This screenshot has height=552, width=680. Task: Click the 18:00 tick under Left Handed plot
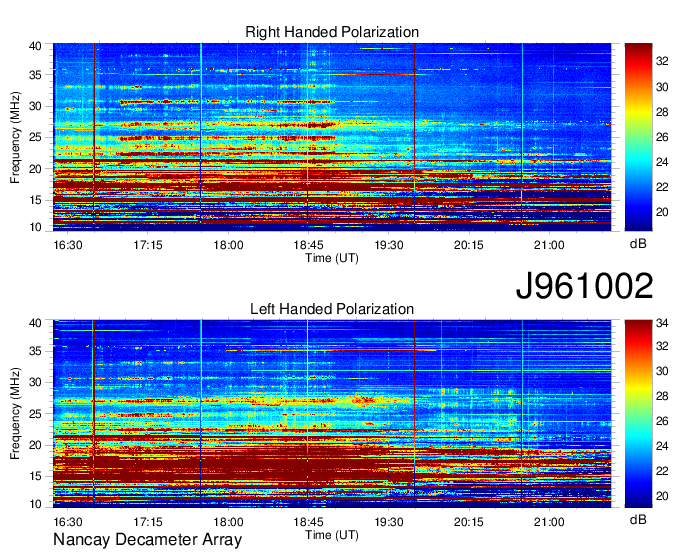pyautogui.click(x=228, y=522)
